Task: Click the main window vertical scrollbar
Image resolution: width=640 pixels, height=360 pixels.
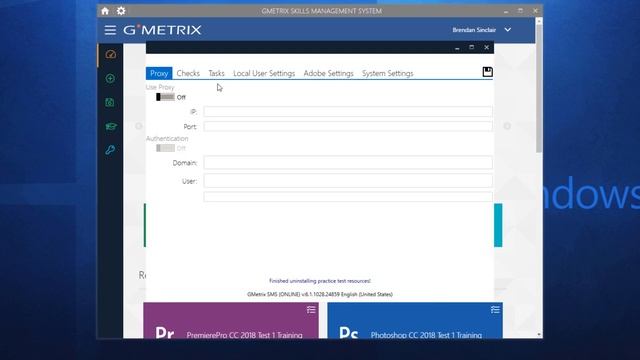Action: 539,89
